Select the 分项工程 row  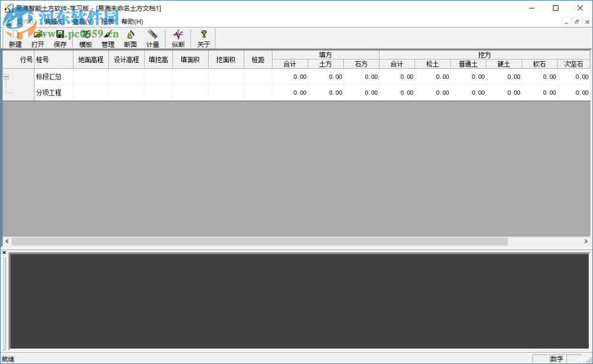click(x=49, y=92)
